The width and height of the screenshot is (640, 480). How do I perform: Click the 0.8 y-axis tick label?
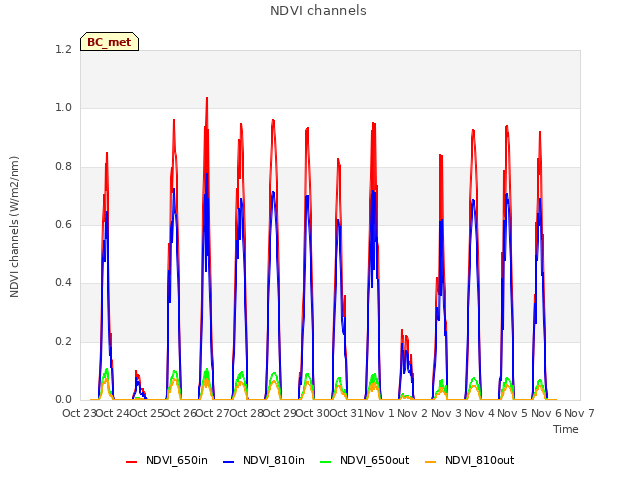coord(63,167)
